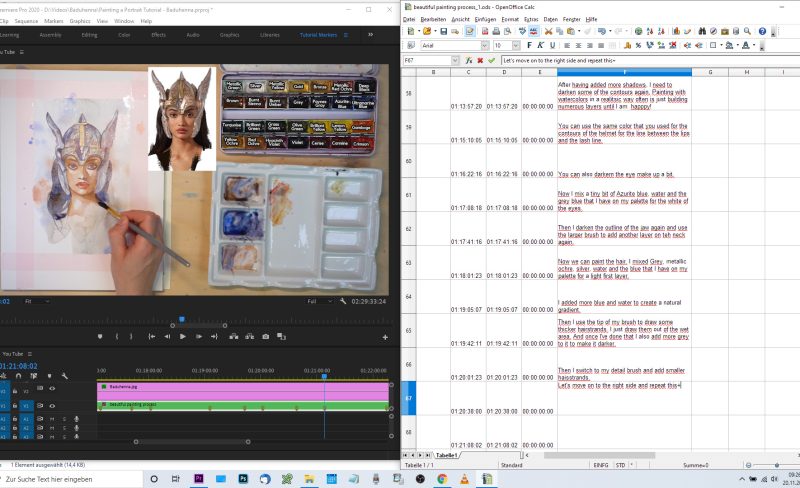Image resolution: width=800 pixels, height=488 pixels.
Task: Click the Lift button in Program Monitor
Action: pyautogui.click(x=233, y=336)
